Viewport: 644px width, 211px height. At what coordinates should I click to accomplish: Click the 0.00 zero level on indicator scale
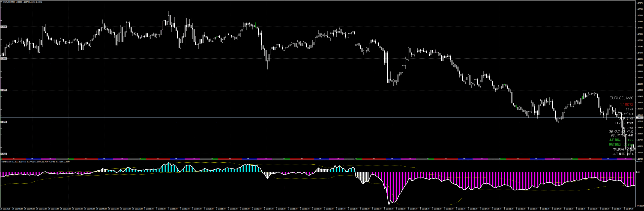638,172
